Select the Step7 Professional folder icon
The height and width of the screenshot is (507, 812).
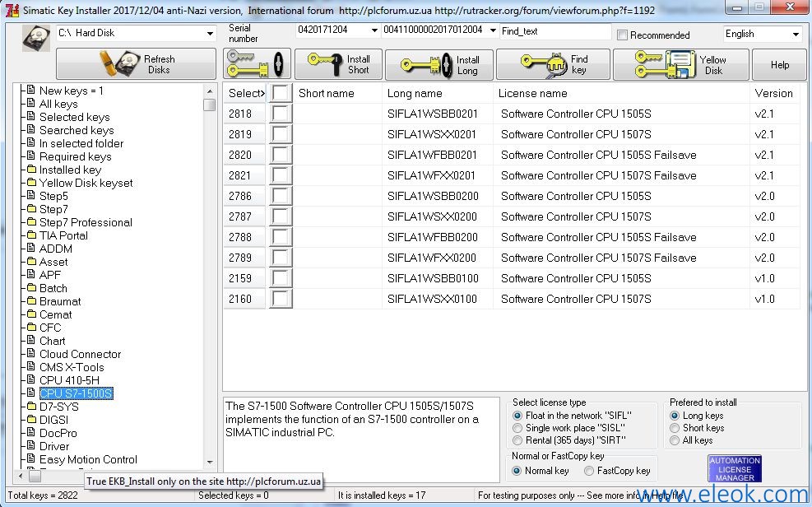click(x=31, y=222)
